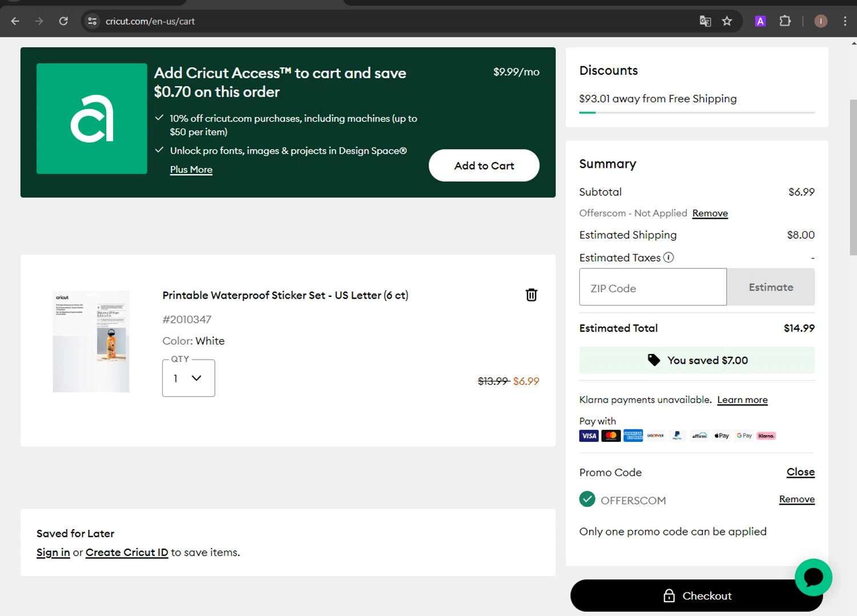Screen dimensions: 857x616
Task: Bookmark this page with the star icon
Action: 727,21
